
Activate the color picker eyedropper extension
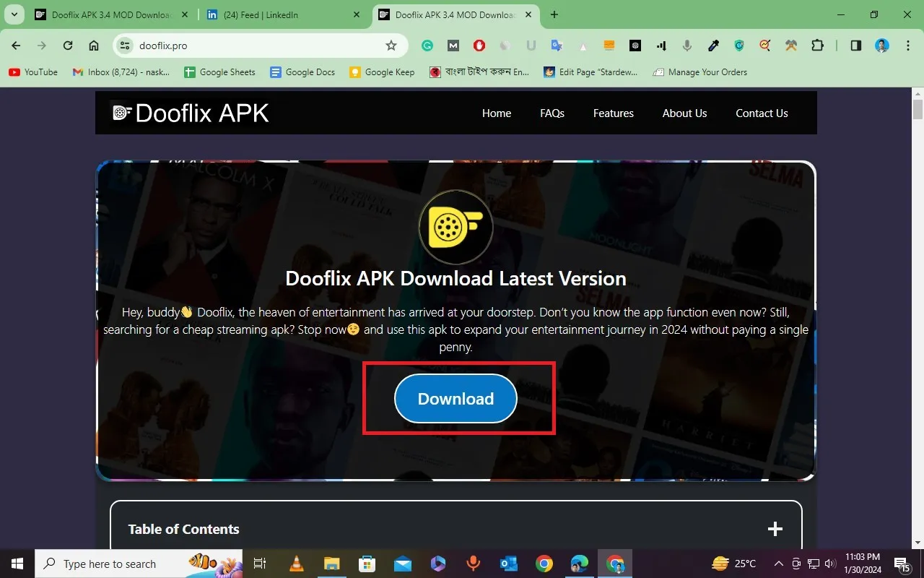click(x=713, y=46)
